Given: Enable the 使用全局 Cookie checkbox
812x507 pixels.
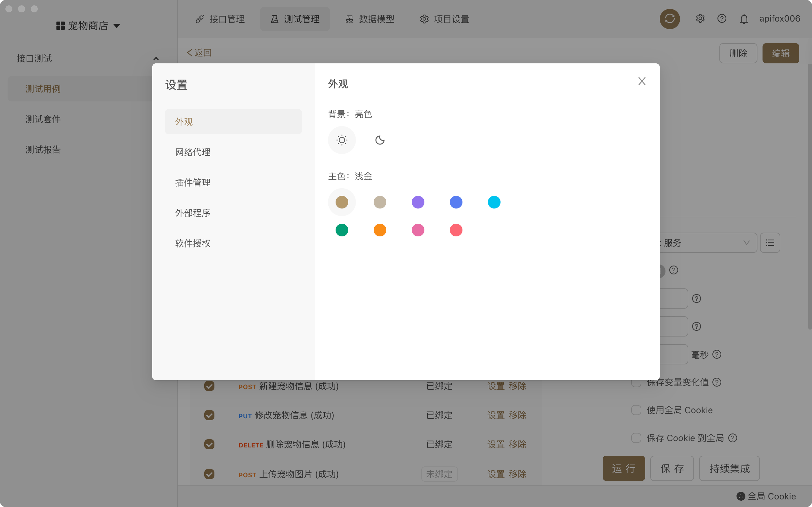Looking at the screenshot, I should [x=636, y=409].
